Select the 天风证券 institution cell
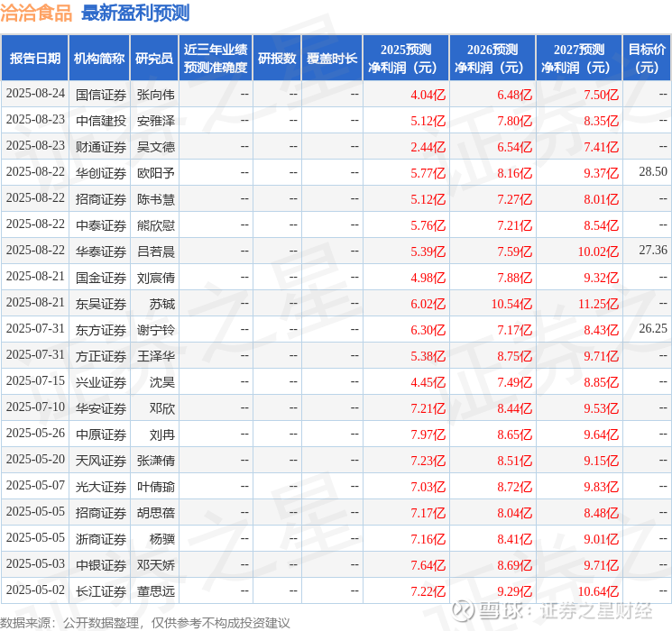 coord(101,461)
